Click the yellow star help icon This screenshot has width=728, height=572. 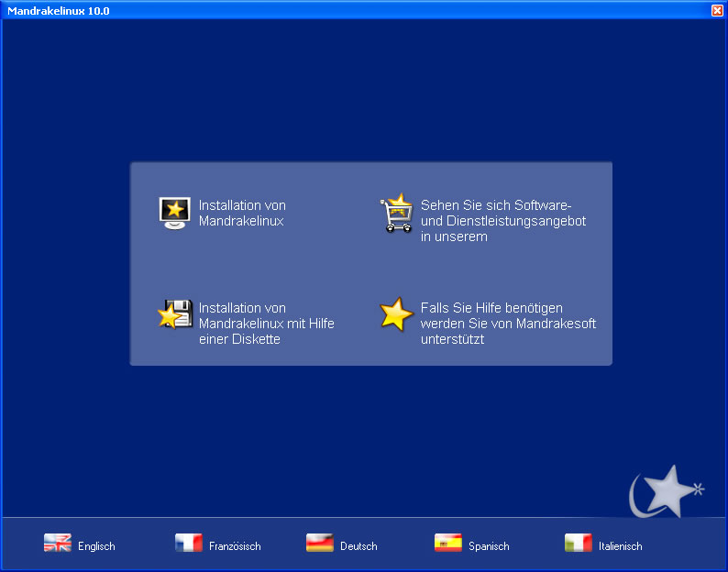[x=396, y=314]
